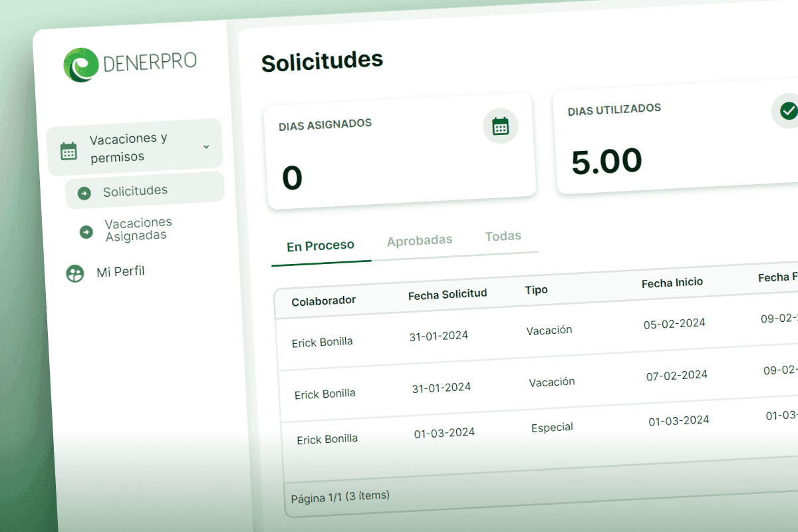This screenshot has width=798, height=532.
Task: Click the calendar icon beside Vacaciones y permisos
Action: 68,151
